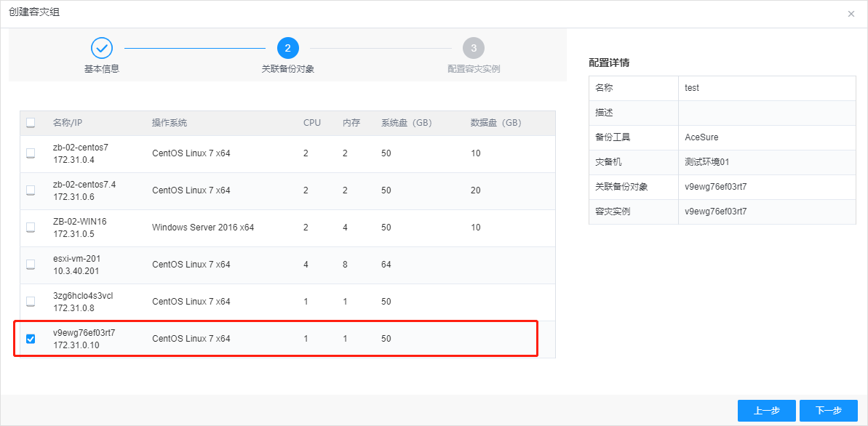868x426 pixels.
Task: Check the zb-02-centos7 backup object checkbox
Action: (31, 153)
